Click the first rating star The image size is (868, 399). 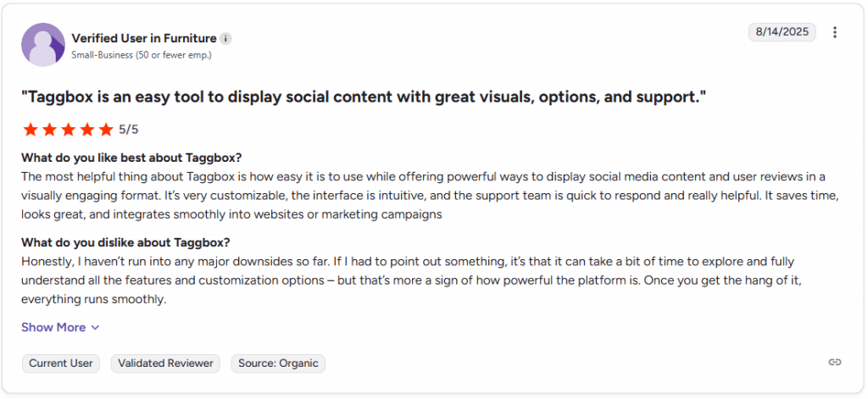click(31, 130)
